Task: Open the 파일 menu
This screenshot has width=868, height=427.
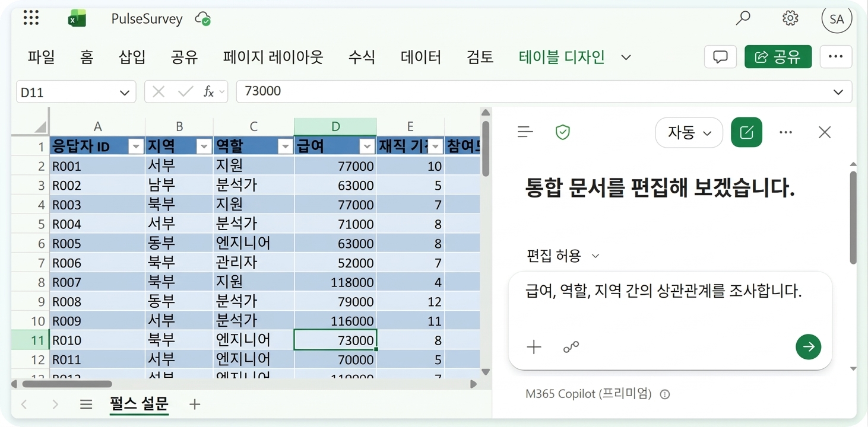Action: pos(41,57)
